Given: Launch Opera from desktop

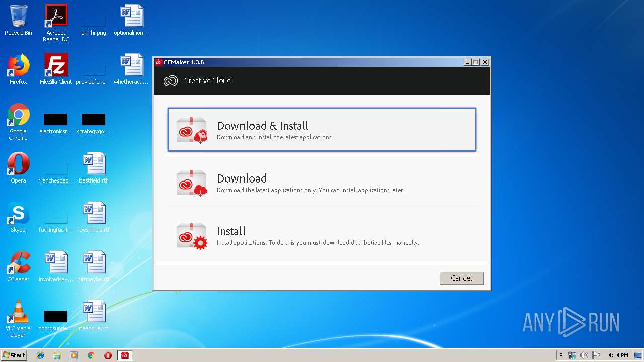Looking at the screenshot, I should (18, 168).
